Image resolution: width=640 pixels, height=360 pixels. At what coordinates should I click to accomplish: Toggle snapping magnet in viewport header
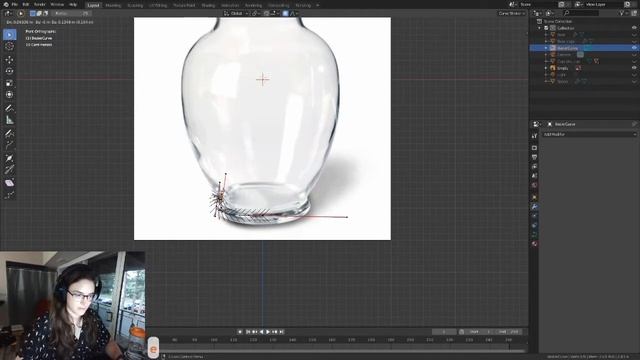point(267,13)
